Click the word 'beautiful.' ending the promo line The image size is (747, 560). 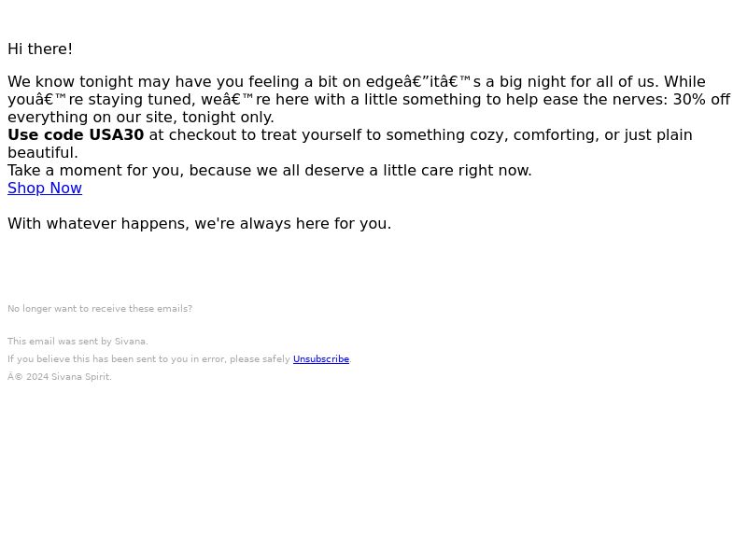pos(43,153)
